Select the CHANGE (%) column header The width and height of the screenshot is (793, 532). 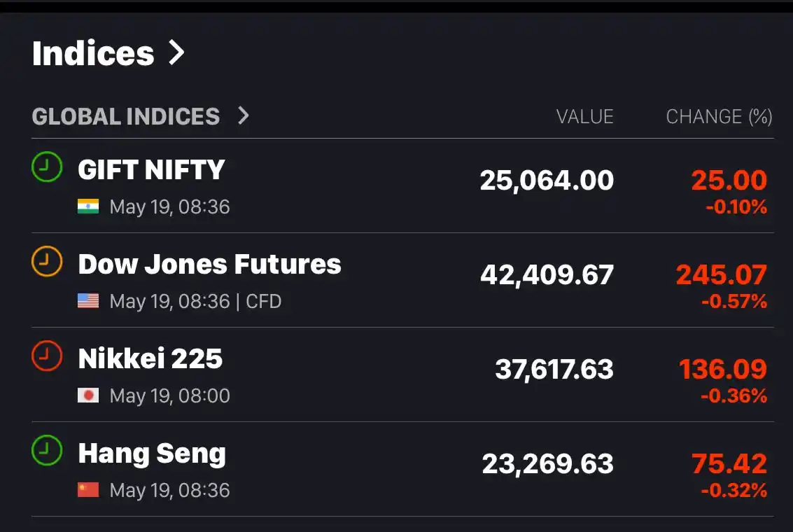point(719,117)
